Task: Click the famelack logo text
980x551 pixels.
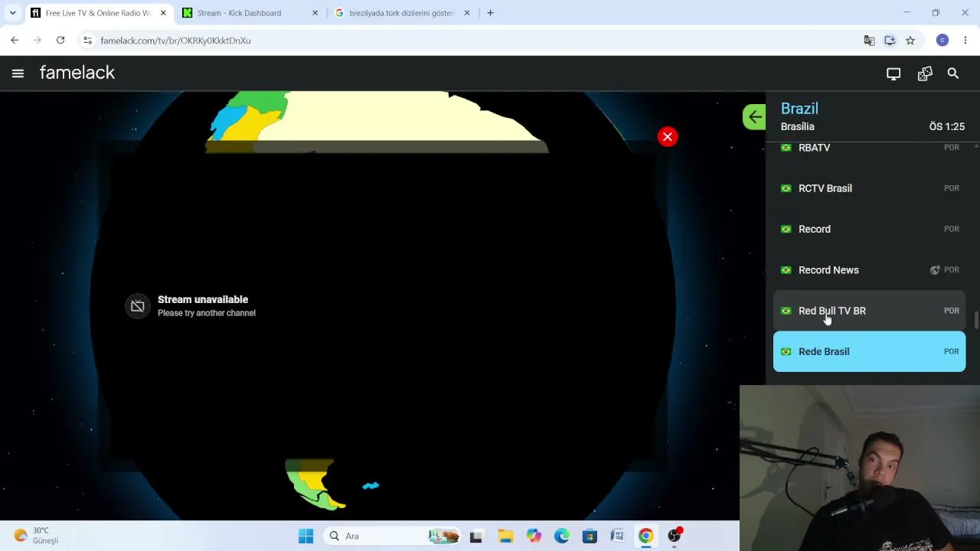Action: pos(77,73)
